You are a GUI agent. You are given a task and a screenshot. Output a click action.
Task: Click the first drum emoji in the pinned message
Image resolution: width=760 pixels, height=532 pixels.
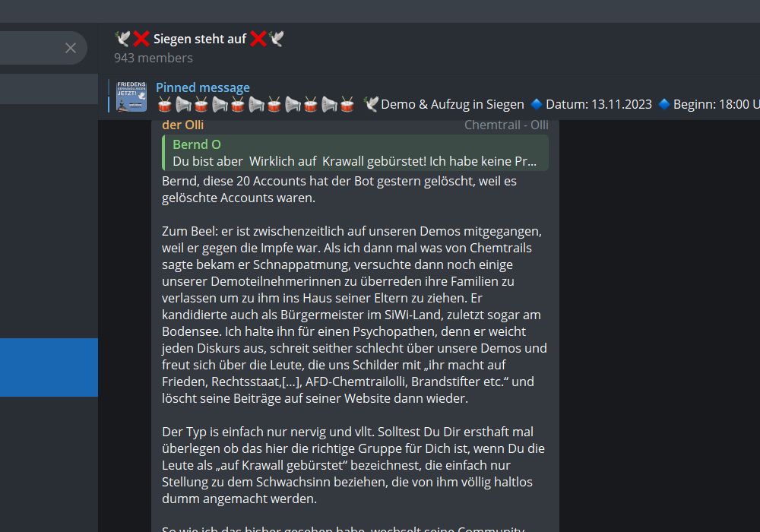coord(165,105)
